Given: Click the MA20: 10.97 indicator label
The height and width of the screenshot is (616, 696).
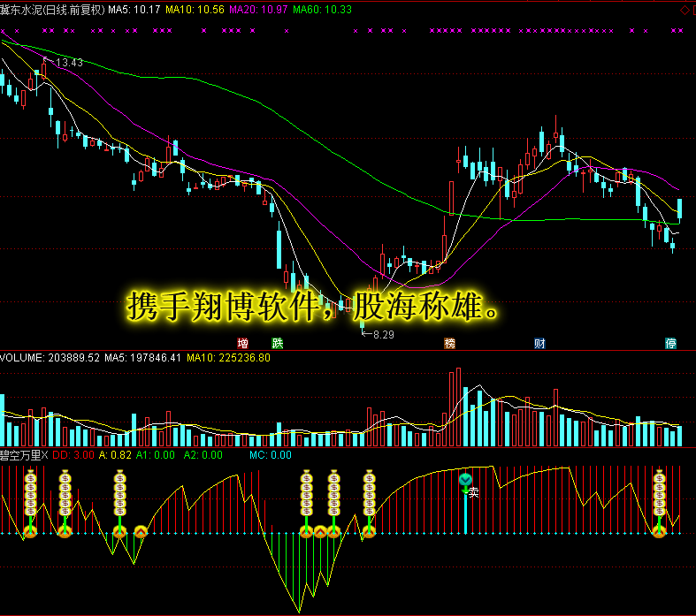Looking at the screenshot, I should [x=258, y=10].
